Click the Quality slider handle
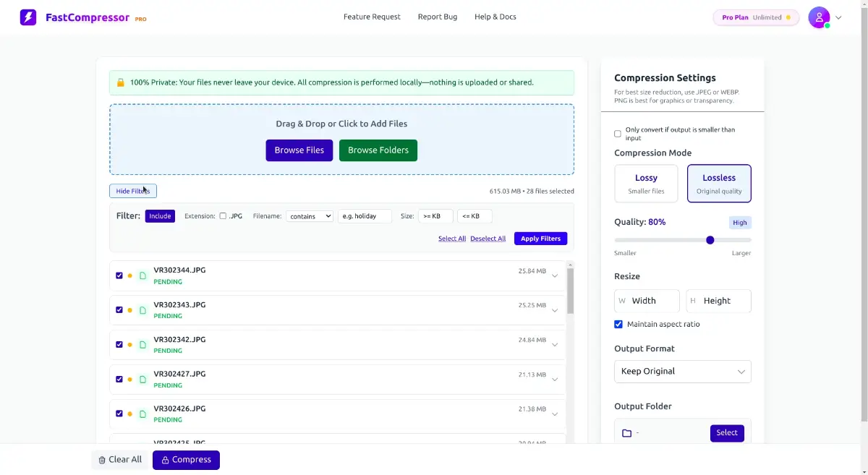 point(710,240)
